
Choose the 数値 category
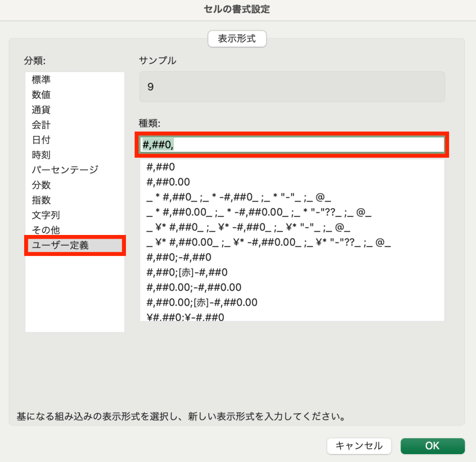coord(41,95)
